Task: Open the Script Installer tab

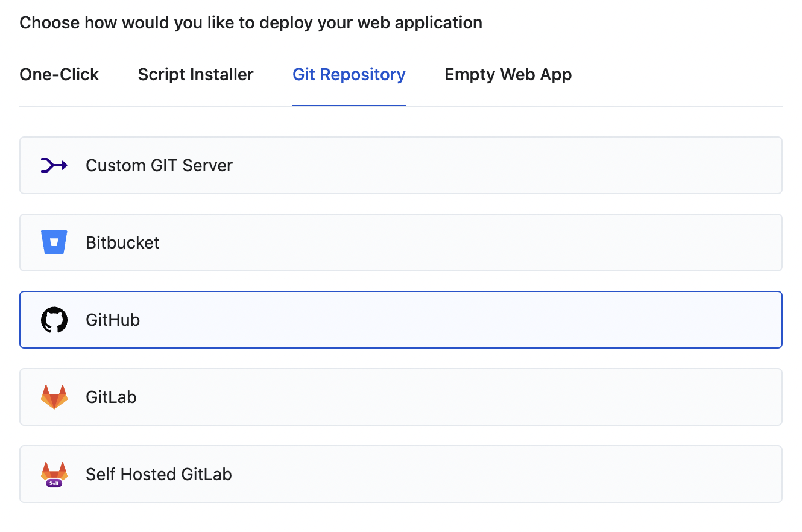Action: click(x=195, y=75)
